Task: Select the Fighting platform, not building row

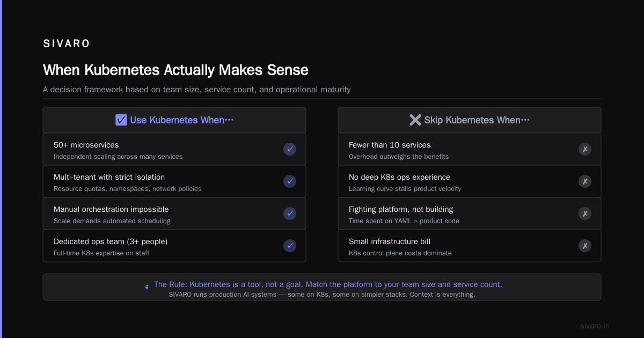Action: click(470, 214)
